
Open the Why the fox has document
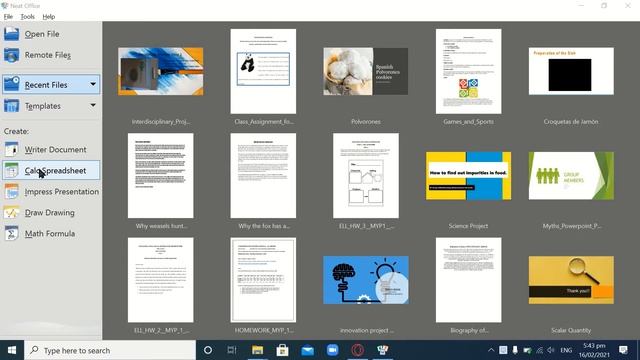tap(263, 176)
